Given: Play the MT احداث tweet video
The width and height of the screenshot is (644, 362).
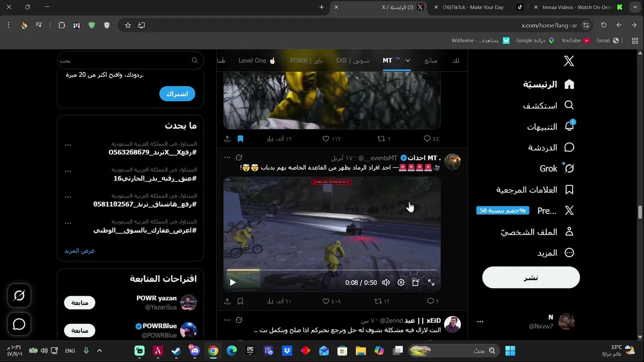Looking at the screenshot, I should pyautogui.click(x=232, y=283).
